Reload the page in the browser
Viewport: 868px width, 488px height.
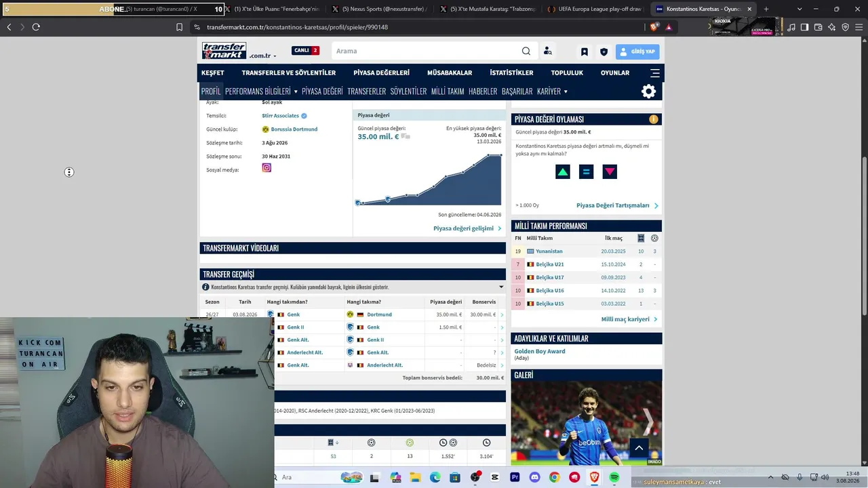pos(36,27)
